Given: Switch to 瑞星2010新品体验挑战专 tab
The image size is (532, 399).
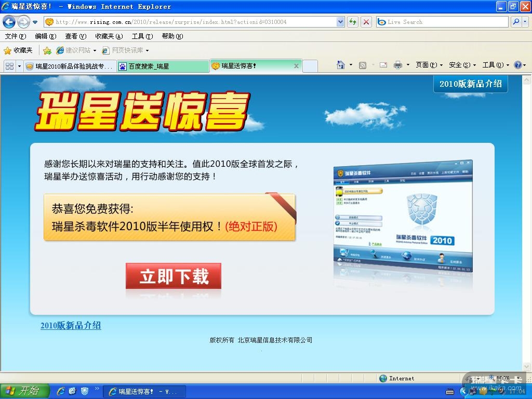Looking at the screenshot, I should click(x=70, y=66).
